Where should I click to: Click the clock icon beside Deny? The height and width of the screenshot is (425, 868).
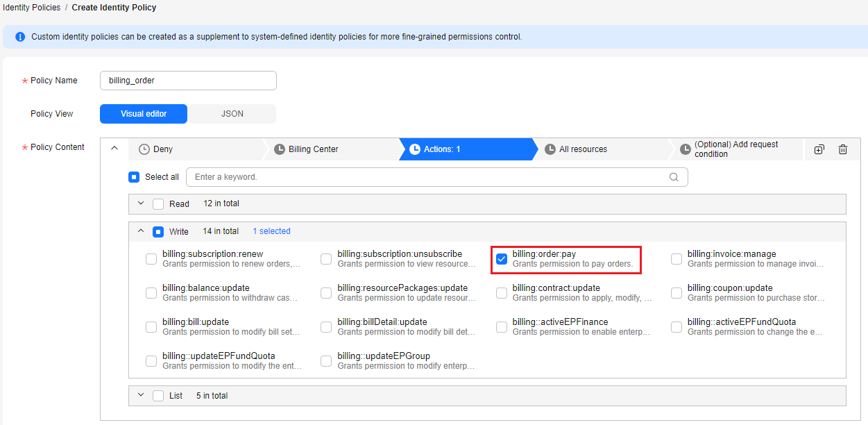(x=144, y=149)
